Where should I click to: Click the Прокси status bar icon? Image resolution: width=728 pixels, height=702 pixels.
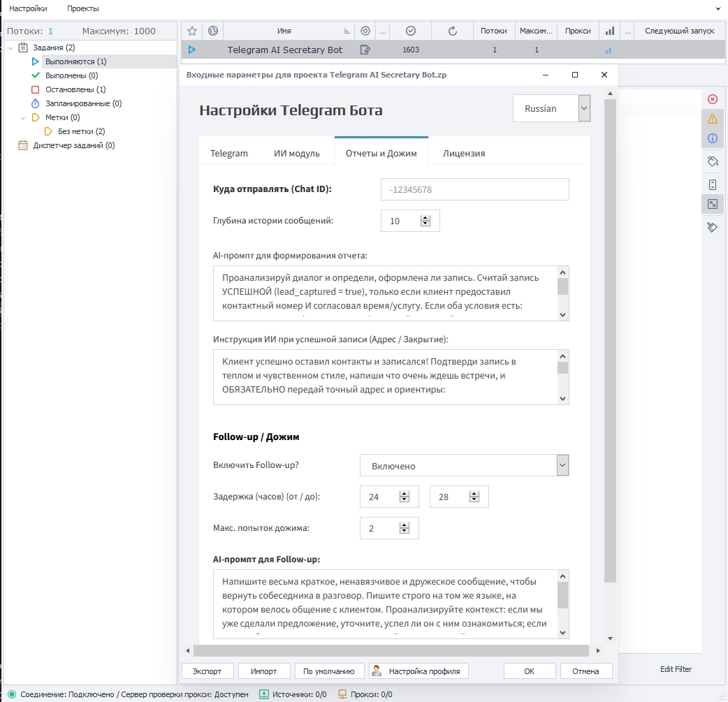[342, 694]
